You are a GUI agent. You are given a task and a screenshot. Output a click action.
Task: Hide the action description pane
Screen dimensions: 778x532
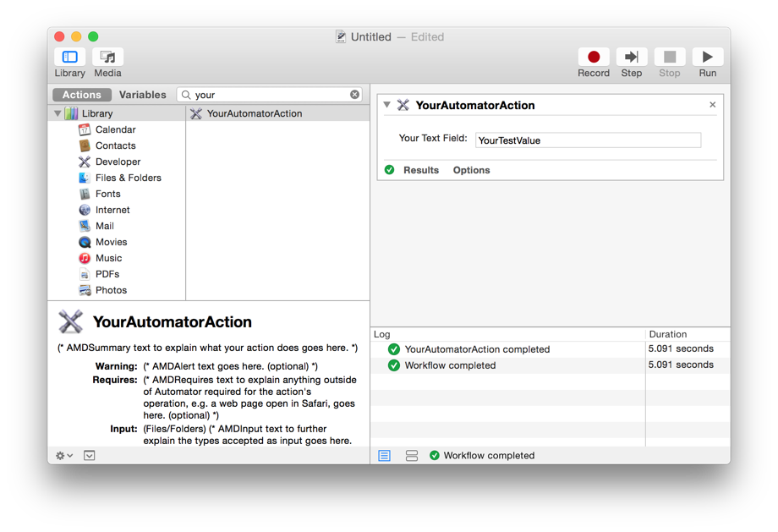coord(90,456)
